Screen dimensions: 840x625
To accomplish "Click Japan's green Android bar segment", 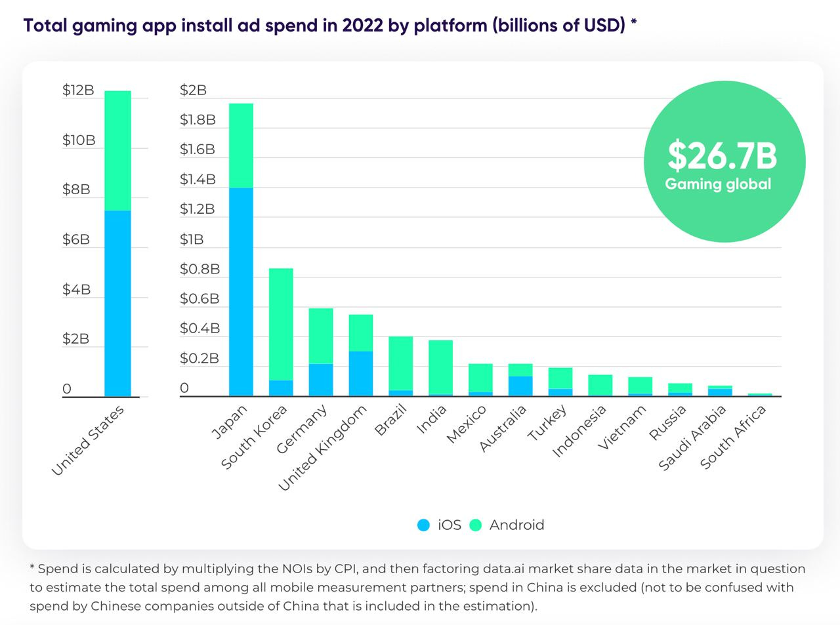I will [241, 146].
